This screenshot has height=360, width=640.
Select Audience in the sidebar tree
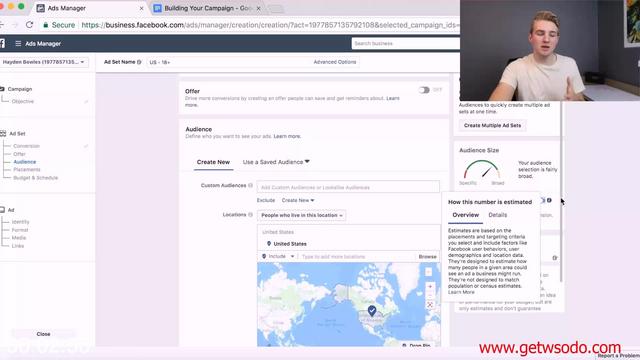[24, 162]
